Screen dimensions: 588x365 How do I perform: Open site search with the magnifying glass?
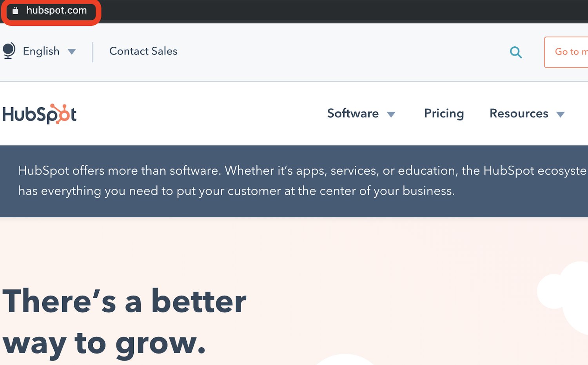coord(516,52)
